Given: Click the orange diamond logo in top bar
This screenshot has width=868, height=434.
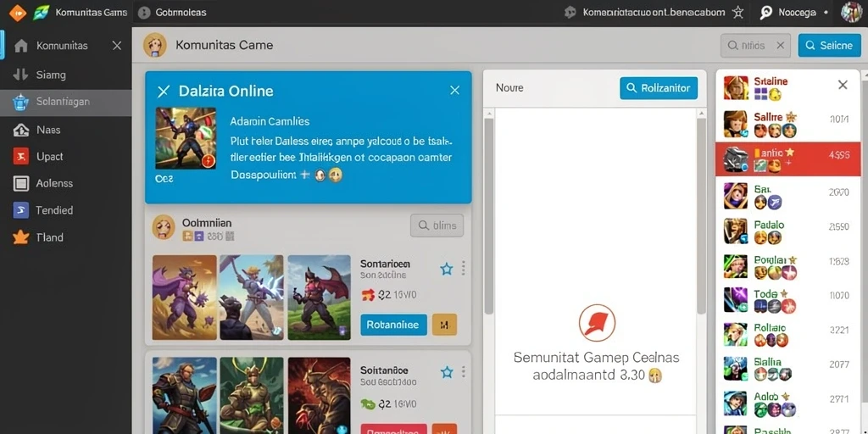Looking at the screenshot, I should [18, 12].
